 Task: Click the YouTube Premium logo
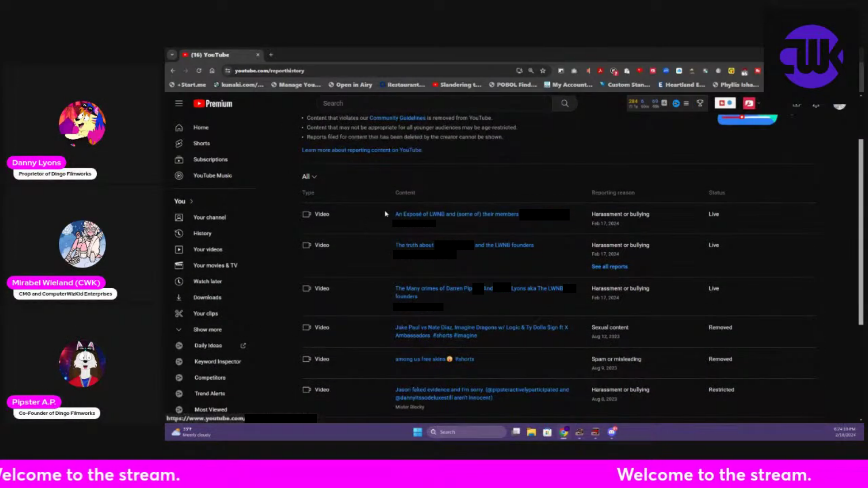[212, 103]
